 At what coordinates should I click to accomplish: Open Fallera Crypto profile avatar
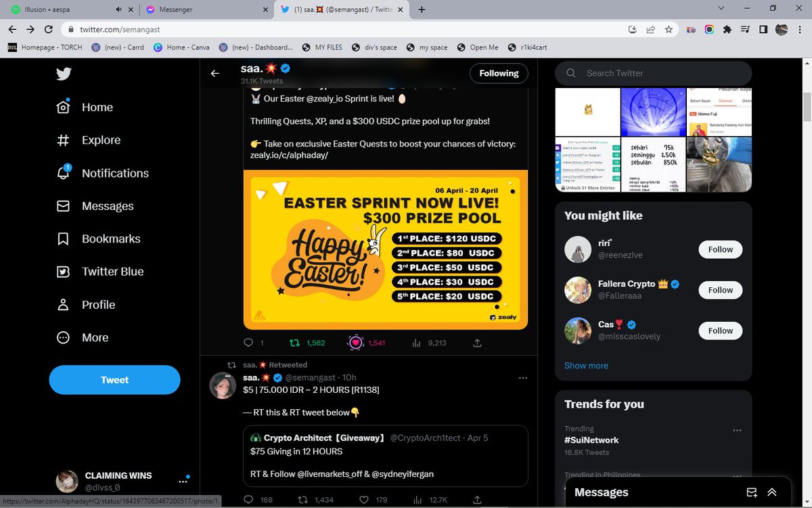pyautogui.click(x=578, y=290)
